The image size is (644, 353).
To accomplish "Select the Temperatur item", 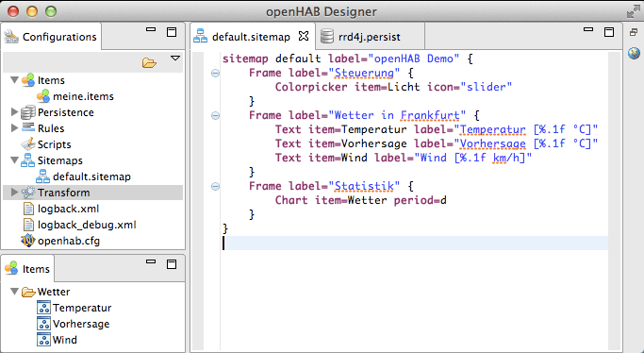I will pos(82,308).
